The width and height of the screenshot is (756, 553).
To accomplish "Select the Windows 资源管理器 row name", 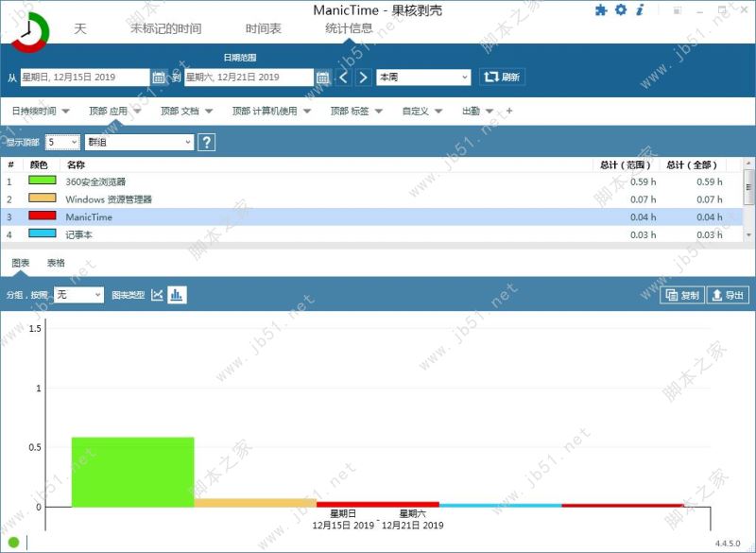I will (x=109, y=199).
